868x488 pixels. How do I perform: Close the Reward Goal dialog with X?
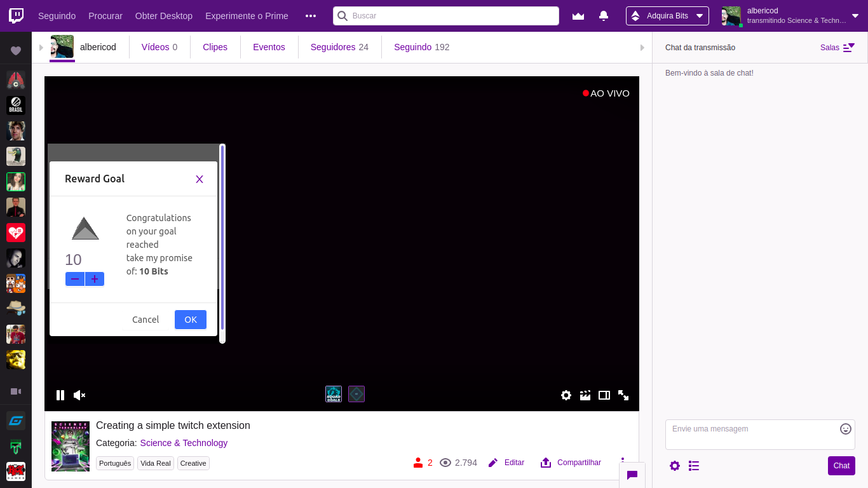[200, 179]
